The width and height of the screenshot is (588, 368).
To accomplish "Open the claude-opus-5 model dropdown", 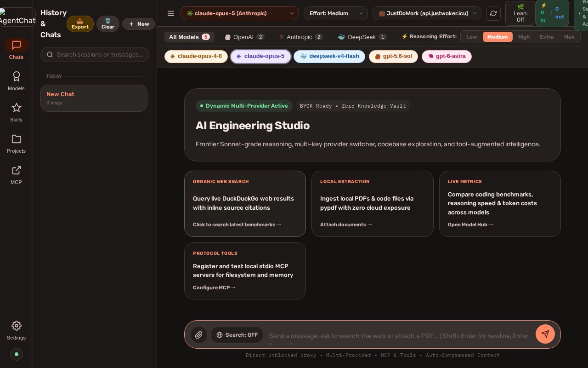I will tap(240, 13).
